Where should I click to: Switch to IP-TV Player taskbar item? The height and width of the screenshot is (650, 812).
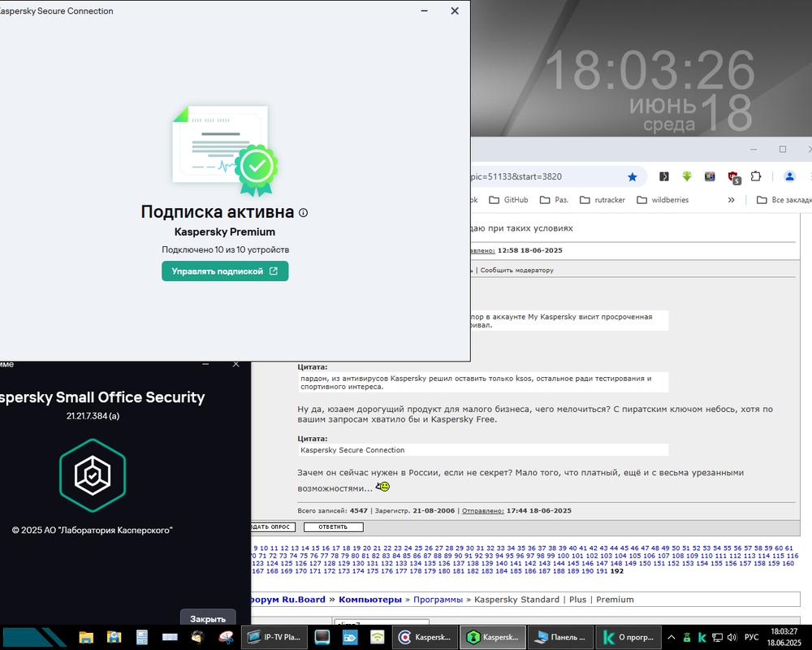[x=274, y=638]
